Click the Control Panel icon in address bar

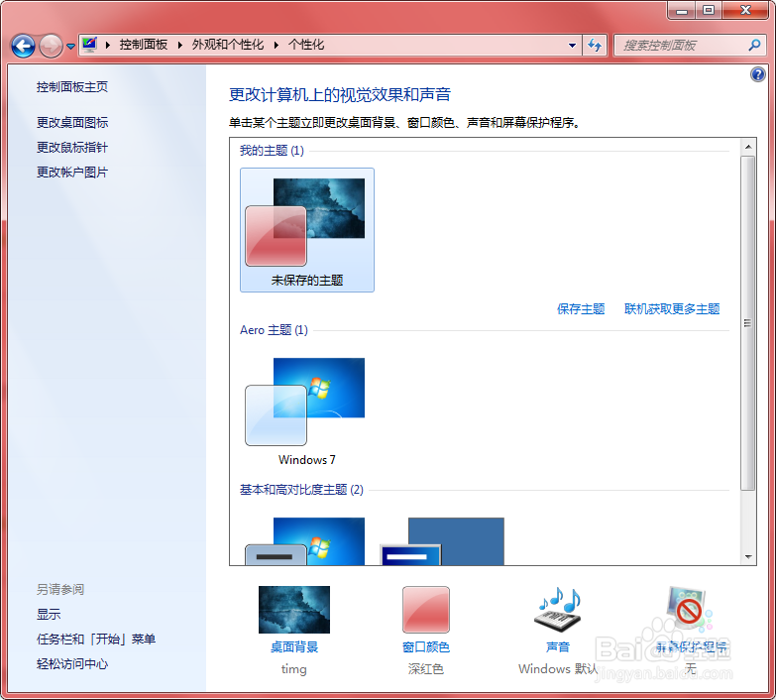point(89,45)
